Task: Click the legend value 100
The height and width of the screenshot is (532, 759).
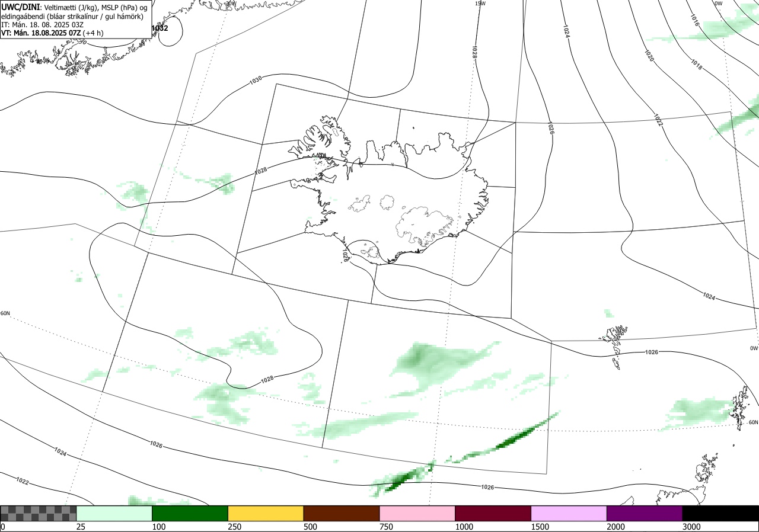Action: [x=160, y=527]
